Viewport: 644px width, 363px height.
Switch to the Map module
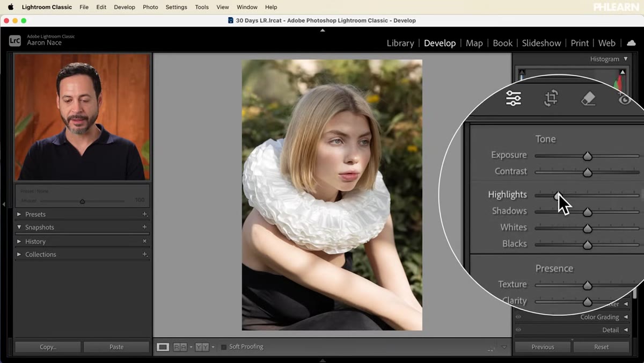[x=474, y=43]
